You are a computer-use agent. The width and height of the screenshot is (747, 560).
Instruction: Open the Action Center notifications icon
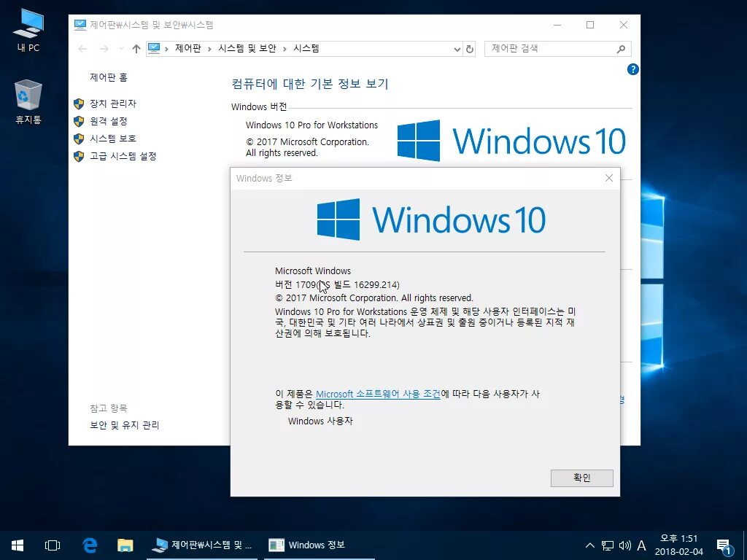(724, 547)
